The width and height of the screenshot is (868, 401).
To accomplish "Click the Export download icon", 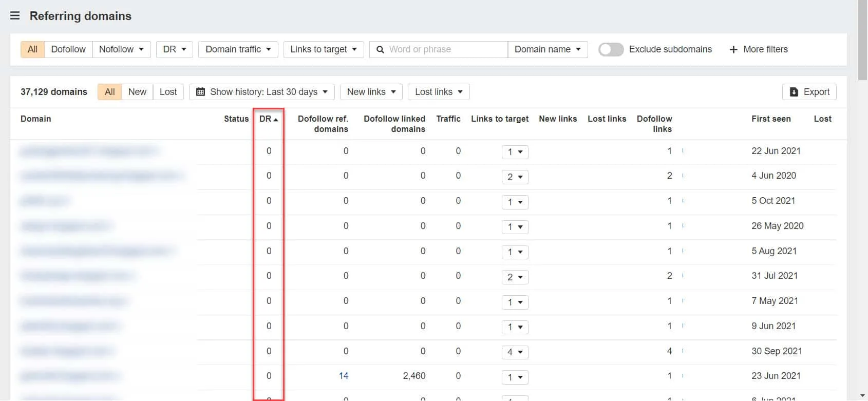I will [794, 92].
